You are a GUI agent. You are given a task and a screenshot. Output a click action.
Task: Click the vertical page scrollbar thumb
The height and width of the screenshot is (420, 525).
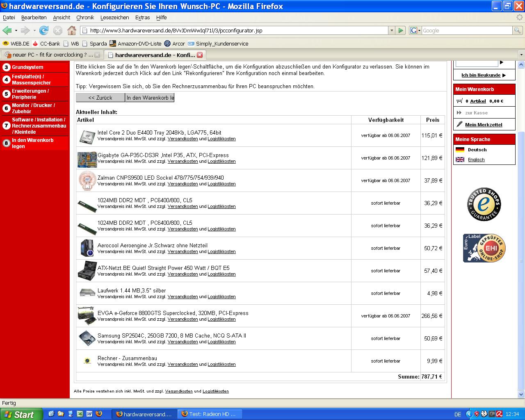521,260
